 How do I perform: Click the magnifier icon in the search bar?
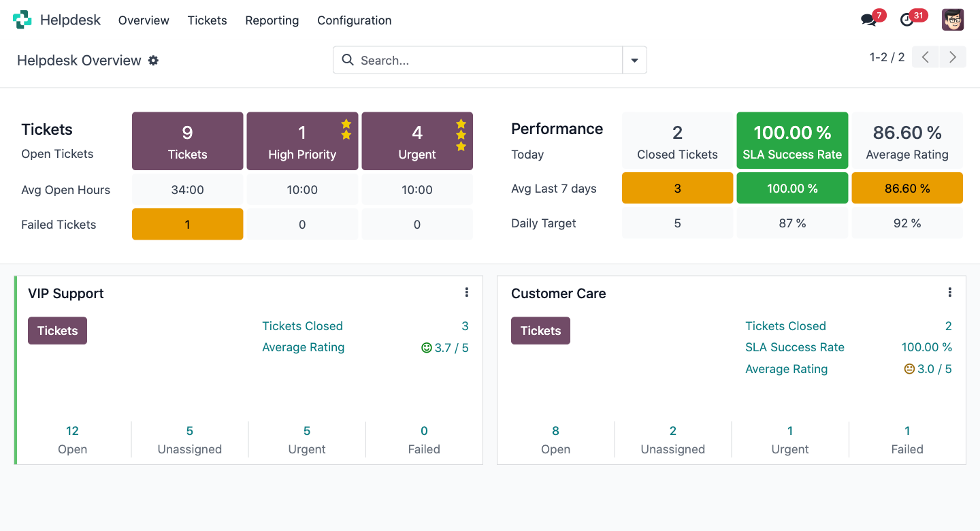click(x=348, y=60)
